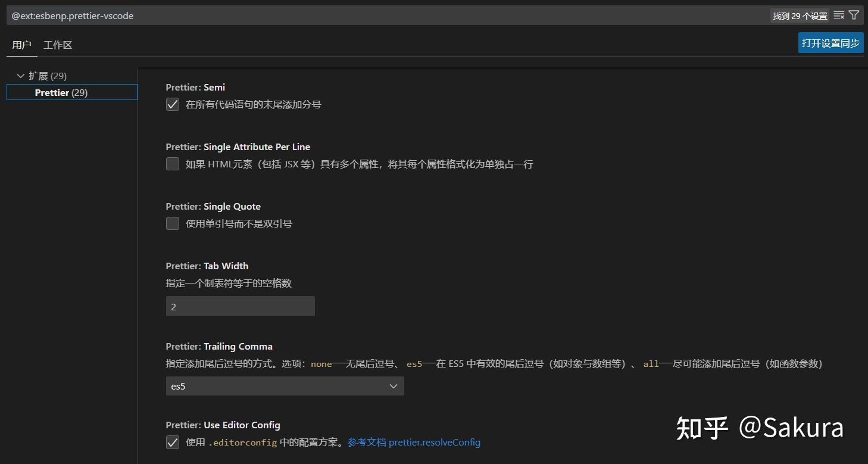
Task: Select the 用户 settings tab
Action: pos(21,45)
